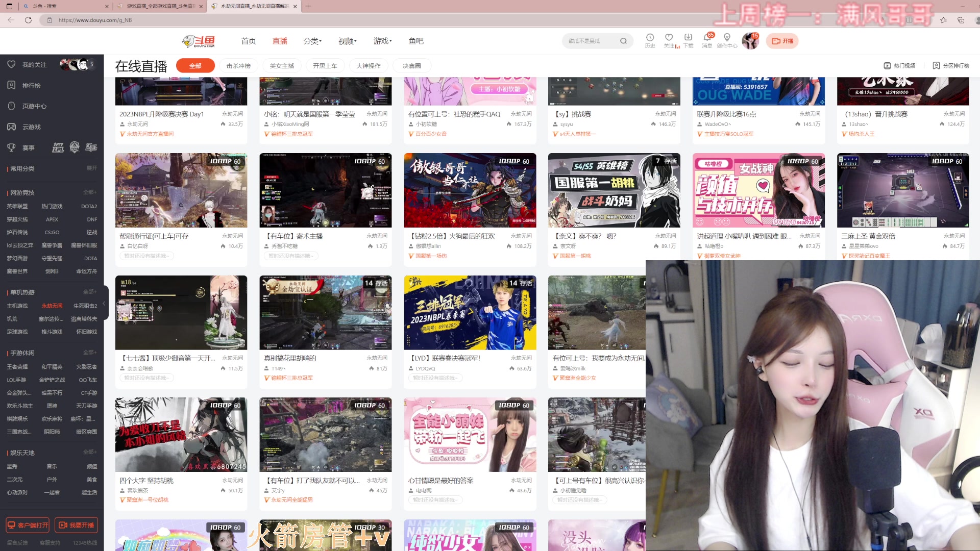Image resolution: width=980 pixels, height=551 pixels.
Task: Expand the 游戏 dropdown menu
Action: [x=382, y=41]
